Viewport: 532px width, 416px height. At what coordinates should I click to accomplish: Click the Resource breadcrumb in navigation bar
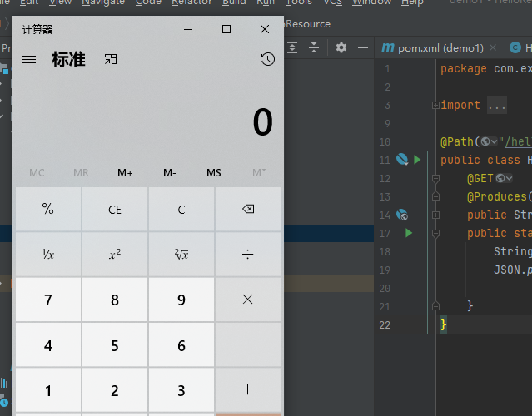pos(308,24)
